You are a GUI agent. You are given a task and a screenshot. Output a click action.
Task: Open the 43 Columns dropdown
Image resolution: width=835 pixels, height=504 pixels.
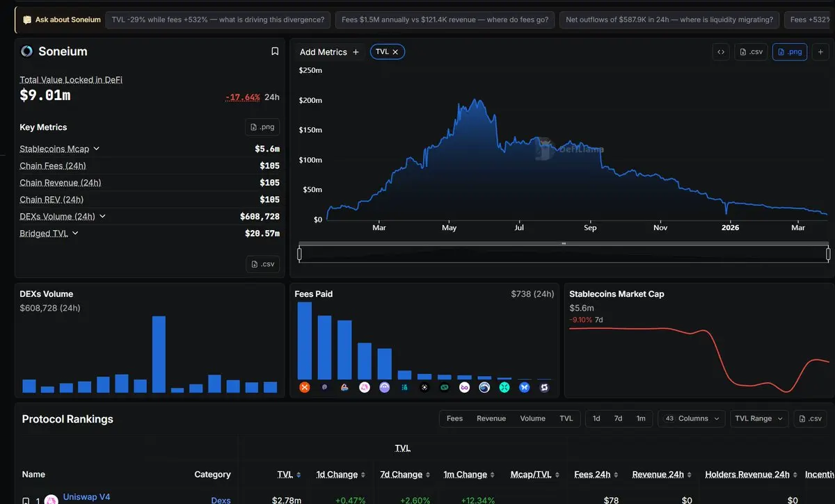coord(691,418)
